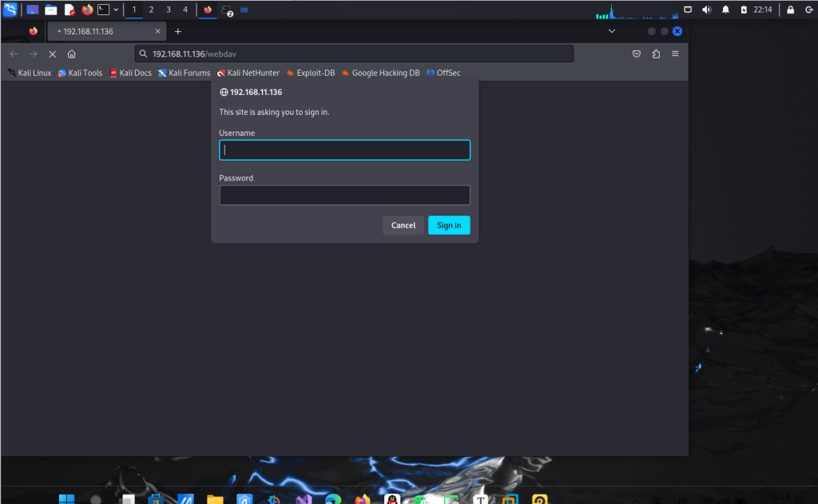818x504 pixels.
Task: Stop loading the page with X button
Action: click(x=52, y=54)
